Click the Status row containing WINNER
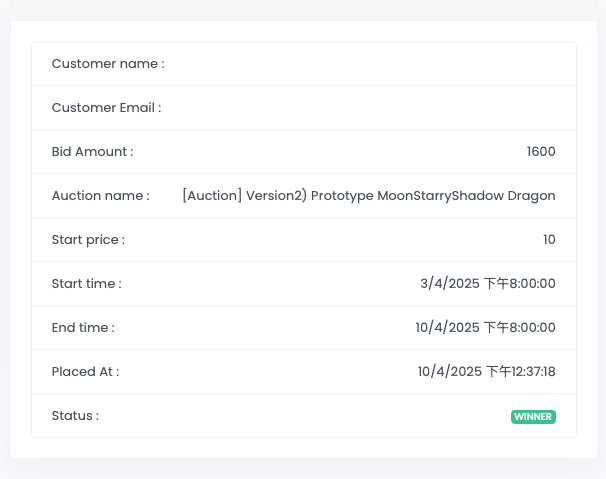Viewport: 606px width, 479px height. click(x=300, y=416)
